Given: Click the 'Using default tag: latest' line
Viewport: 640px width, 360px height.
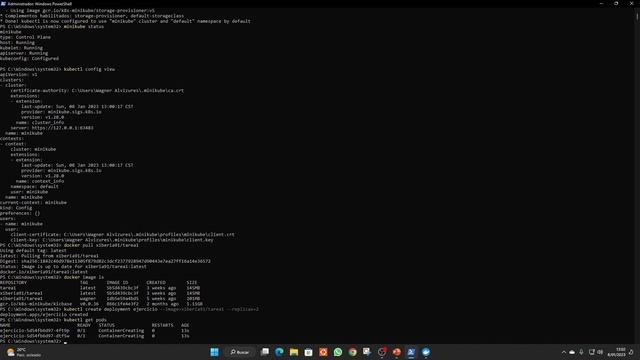Looking at the screenshot, I should pyautogui.click(x=33, y=251).
